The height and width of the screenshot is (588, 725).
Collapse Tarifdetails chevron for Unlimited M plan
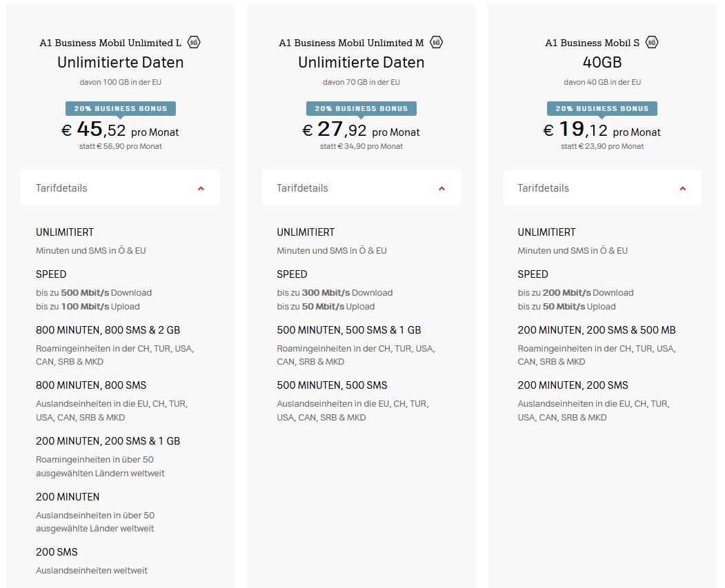(x=441, y=188)
